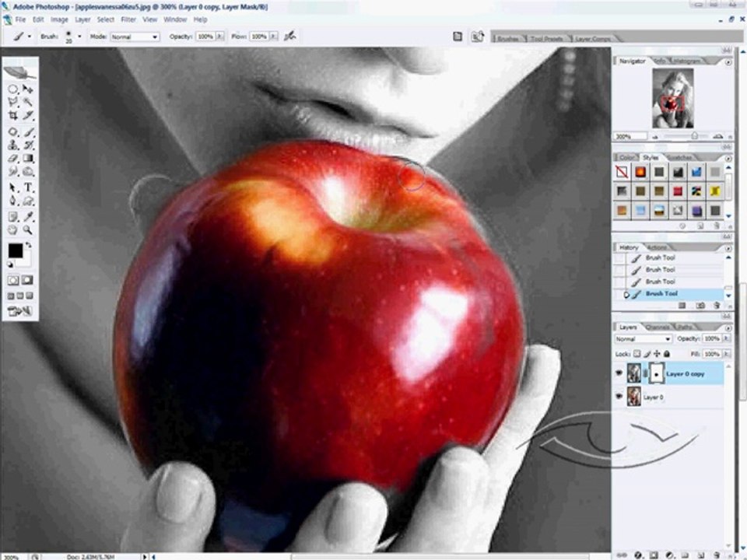Create a new layer in the Layers panel
The height and width of the screenshot is (560, 747).
tap(701, 555)
